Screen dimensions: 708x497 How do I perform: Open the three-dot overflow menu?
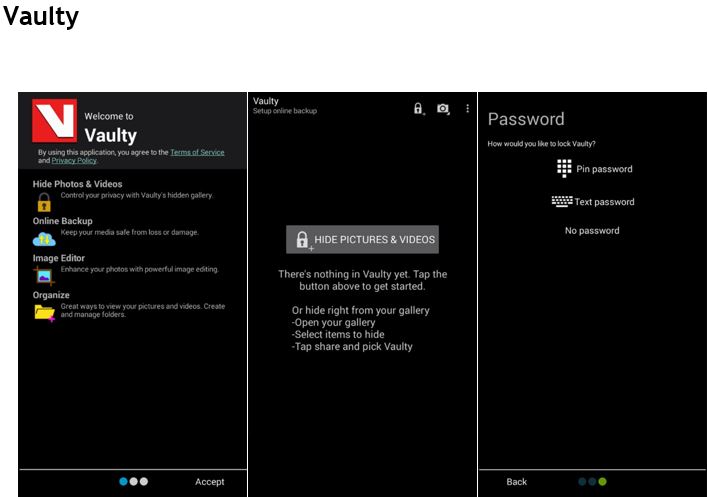467,108
